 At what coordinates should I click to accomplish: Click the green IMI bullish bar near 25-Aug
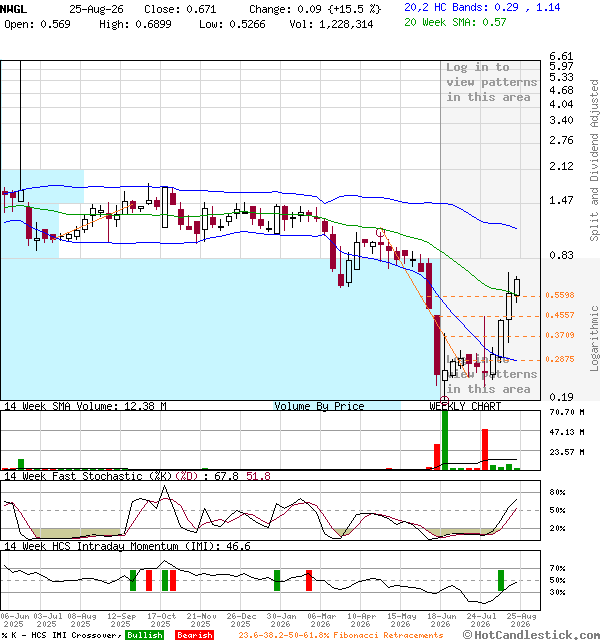501,580
